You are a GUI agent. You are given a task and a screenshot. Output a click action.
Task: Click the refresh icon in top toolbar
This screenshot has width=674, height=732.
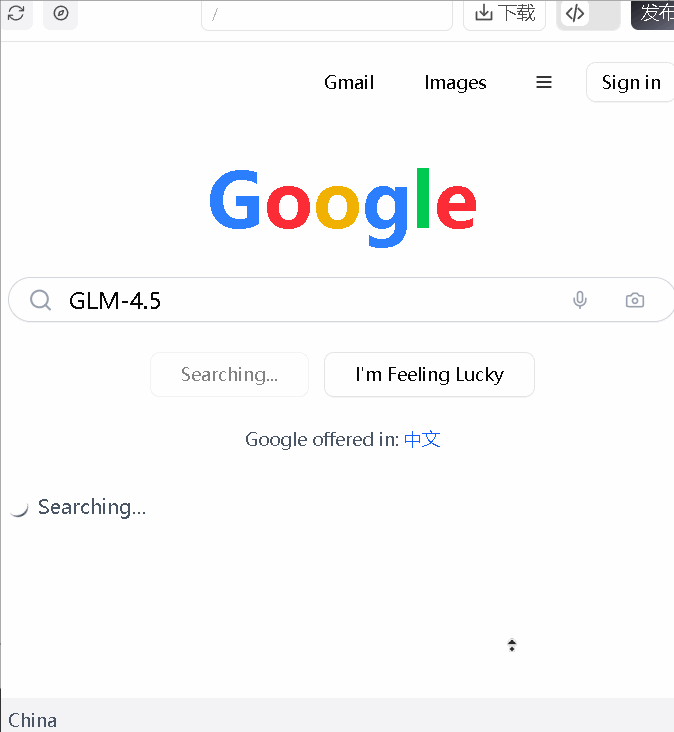[16, 13]
